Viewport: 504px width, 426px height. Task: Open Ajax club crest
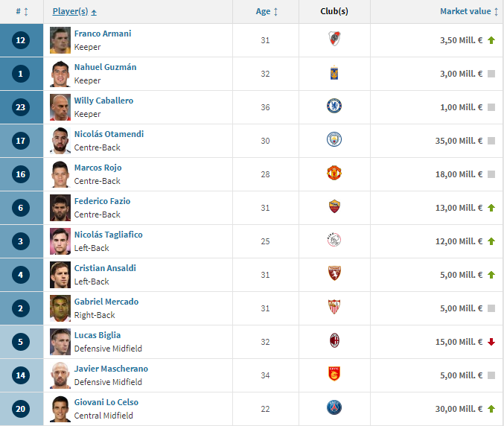point(334,240)
